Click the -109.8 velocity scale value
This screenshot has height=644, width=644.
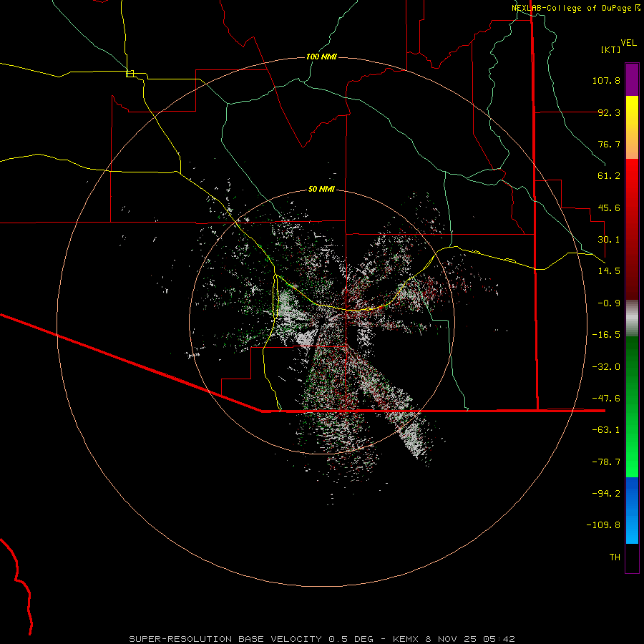[603, 525]
